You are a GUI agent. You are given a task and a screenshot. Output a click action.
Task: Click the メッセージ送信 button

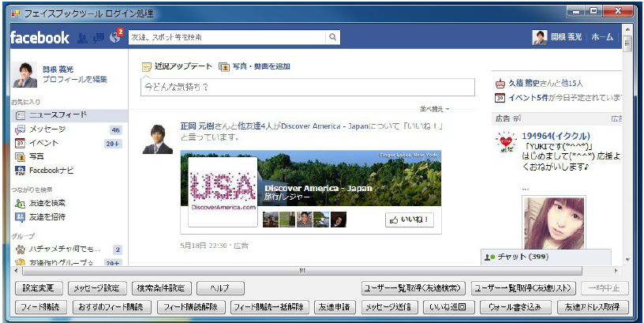coord(390,307)
